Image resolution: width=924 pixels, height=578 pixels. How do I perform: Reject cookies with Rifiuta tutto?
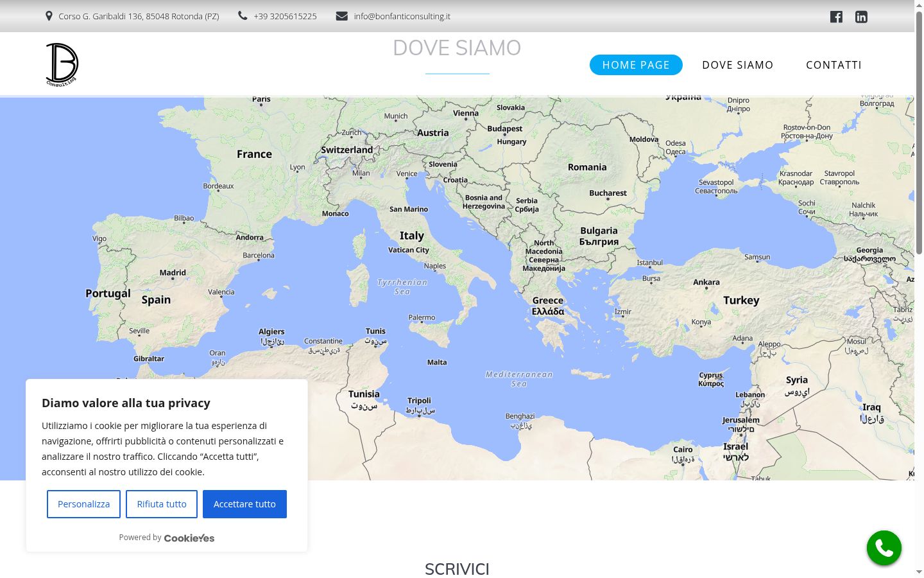[162, 504]
